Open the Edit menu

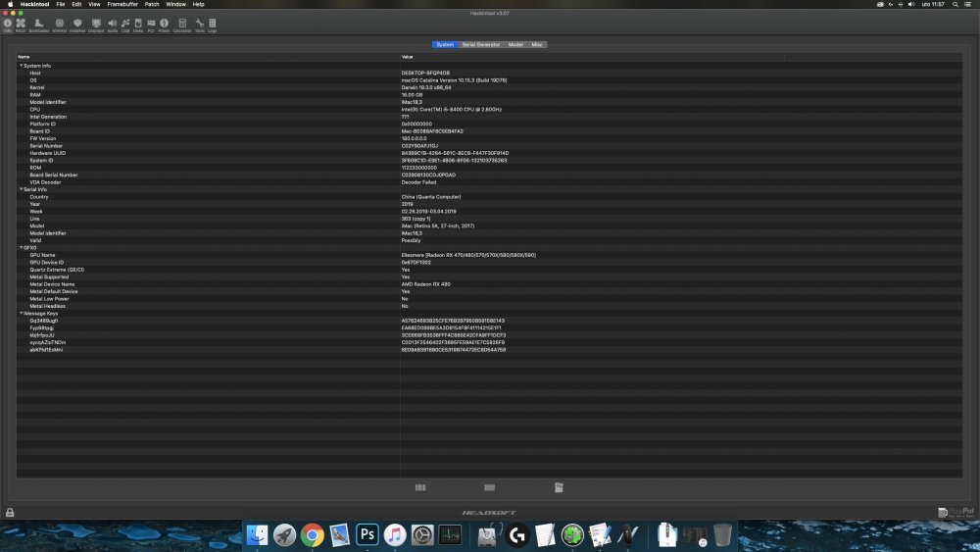(76, 4)
